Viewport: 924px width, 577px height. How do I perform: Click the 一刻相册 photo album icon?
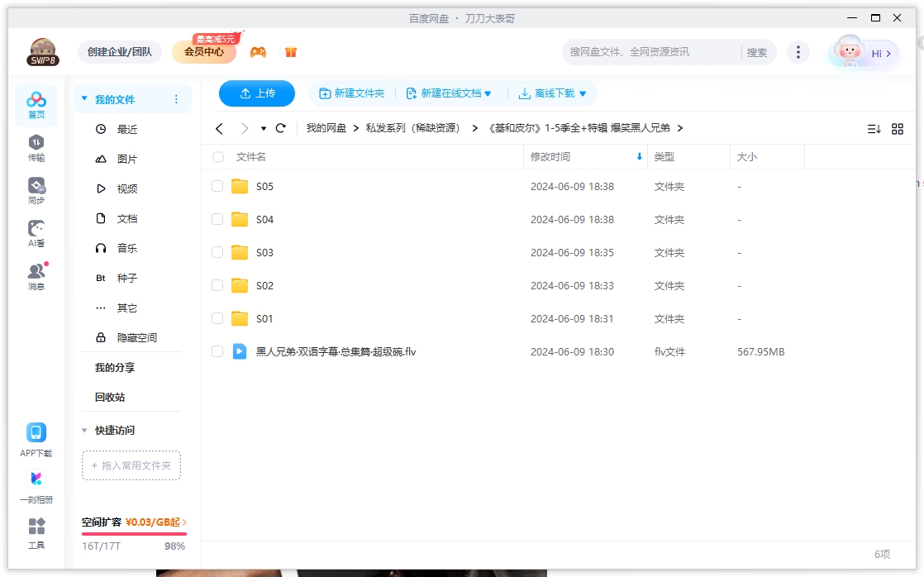[36, 479]
